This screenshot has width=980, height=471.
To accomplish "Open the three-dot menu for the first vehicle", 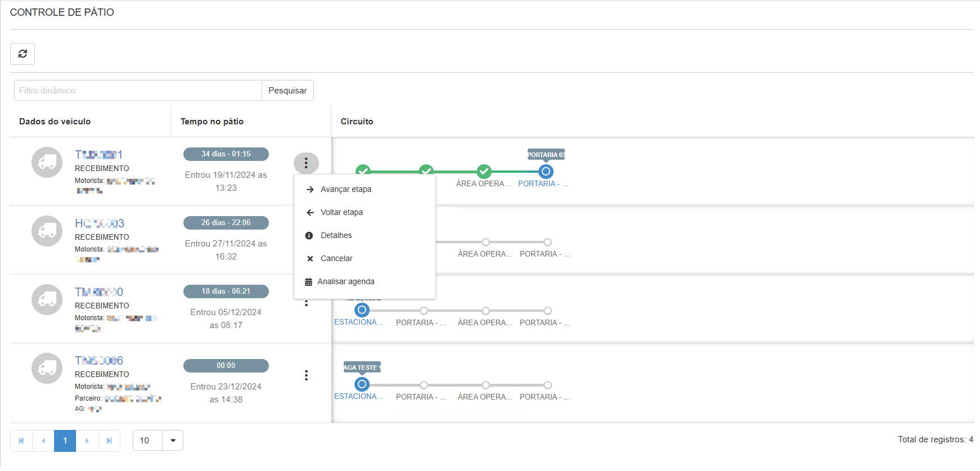I will (x=306, y=163).
